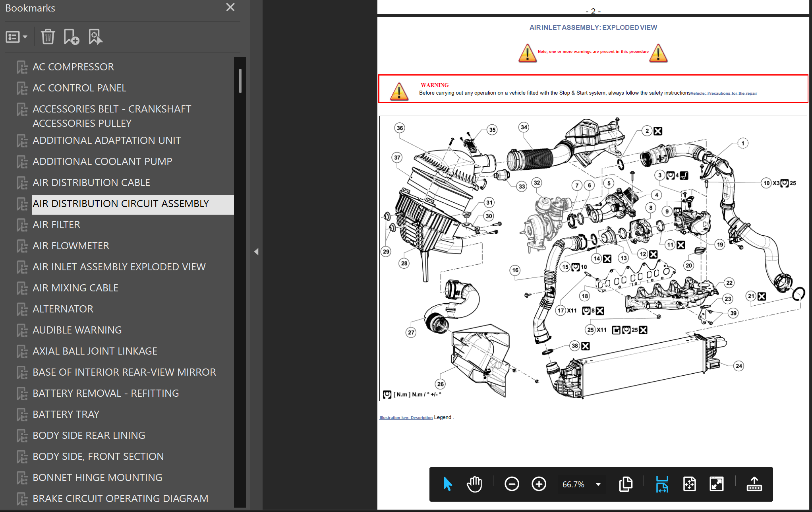812x512 pixels.
Task: Open BODY SIDE, FRONT SECTION bookmark
Action: pyautogui.click(x=98, y=456)
